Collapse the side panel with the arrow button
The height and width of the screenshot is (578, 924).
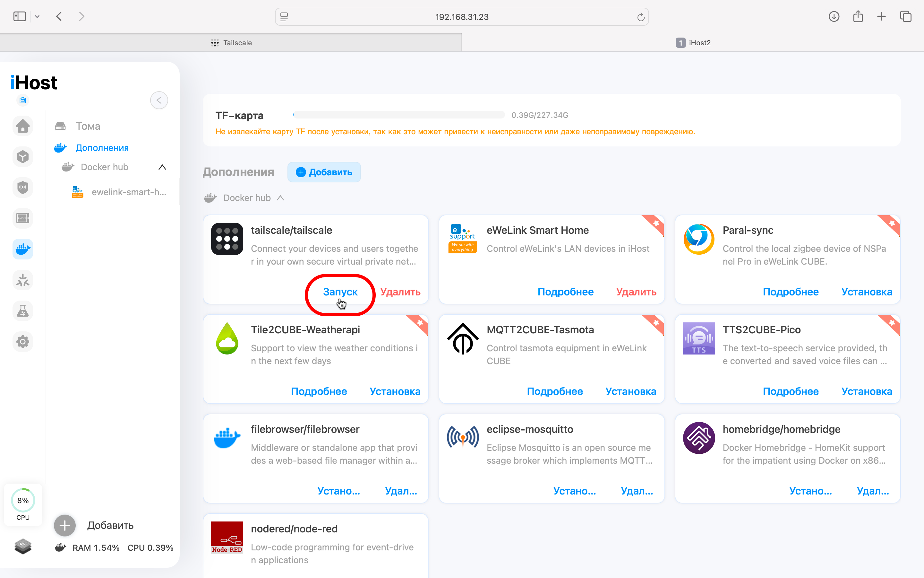click(159, 100)
